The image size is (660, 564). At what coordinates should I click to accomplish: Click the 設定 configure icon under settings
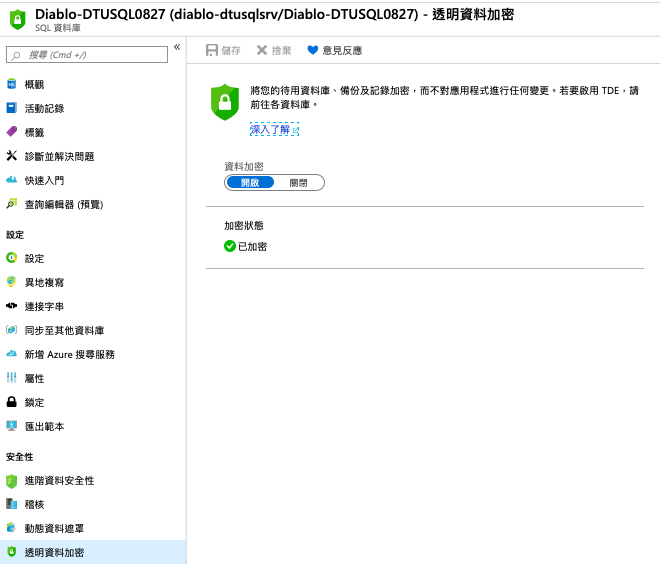12,258
